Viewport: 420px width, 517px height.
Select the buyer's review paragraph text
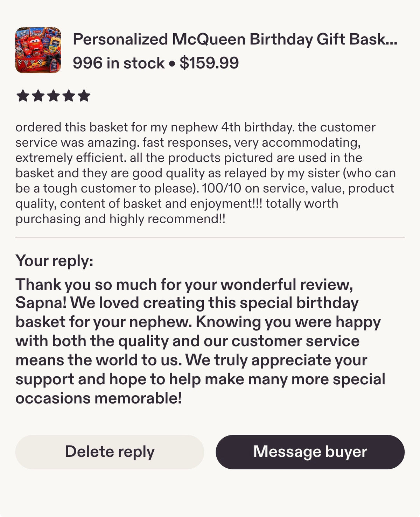(x=206, y=173)
